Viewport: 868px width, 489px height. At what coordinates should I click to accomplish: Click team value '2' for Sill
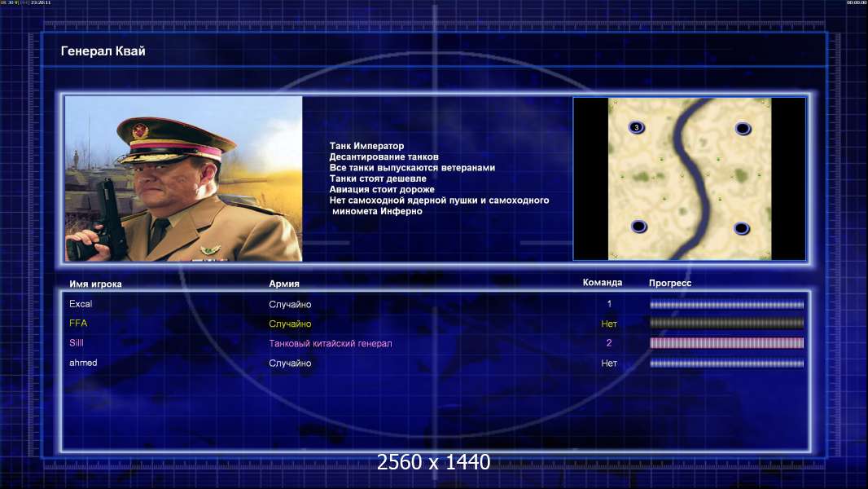click(x=609, y=343)
